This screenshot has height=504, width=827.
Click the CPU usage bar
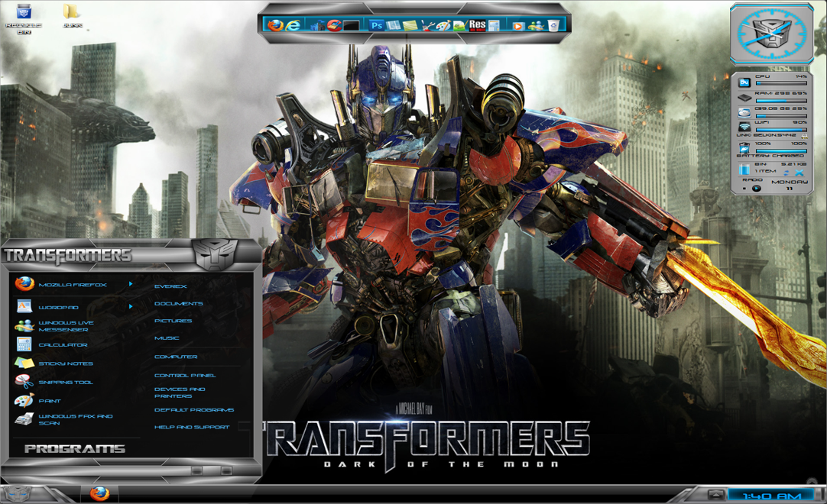(x=781, y=83)
